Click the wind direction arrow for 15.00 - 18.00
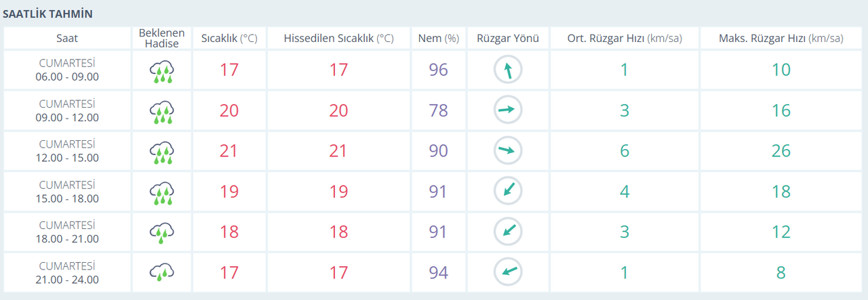868x300 pixels. coord(507,192)
